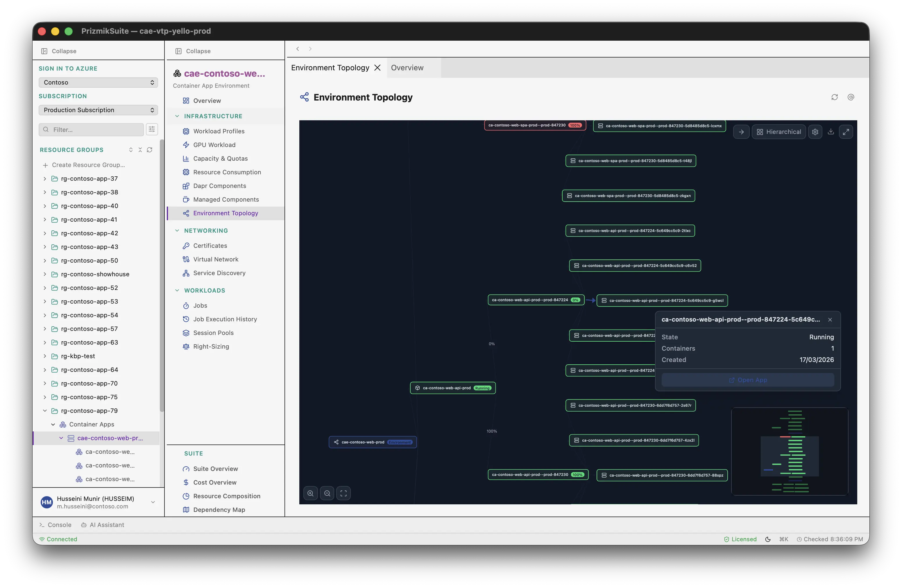Open Managed Components page
Image resolution: width=902 pixels, height=588 pixels.
click(x=226, y=199)
